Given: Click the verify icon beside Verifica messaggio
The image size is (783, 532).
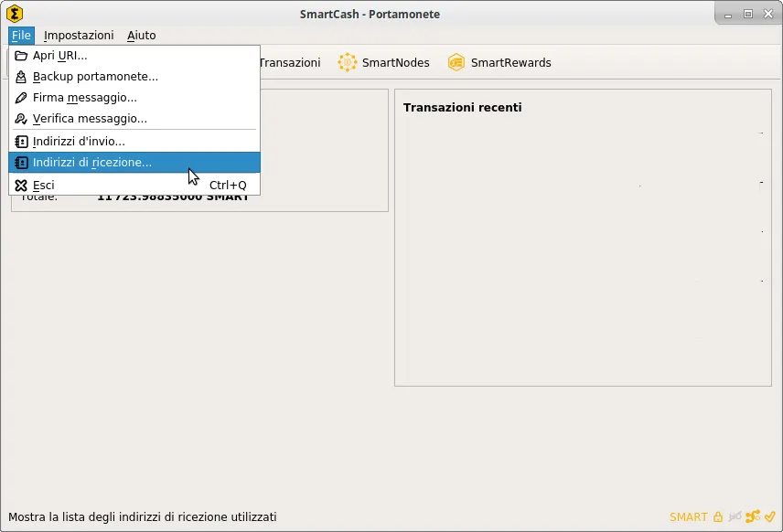Looking at the screenshot, I should click(x=21, y=118).
